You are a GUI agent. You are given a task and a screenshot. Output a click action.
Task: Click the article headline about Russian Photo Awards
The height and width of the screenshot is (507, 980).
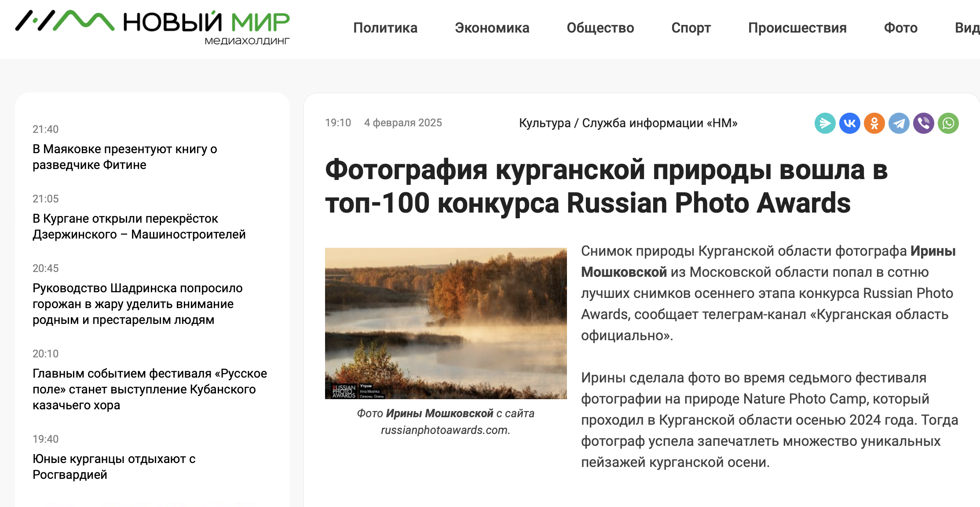(x=606, y=186)
